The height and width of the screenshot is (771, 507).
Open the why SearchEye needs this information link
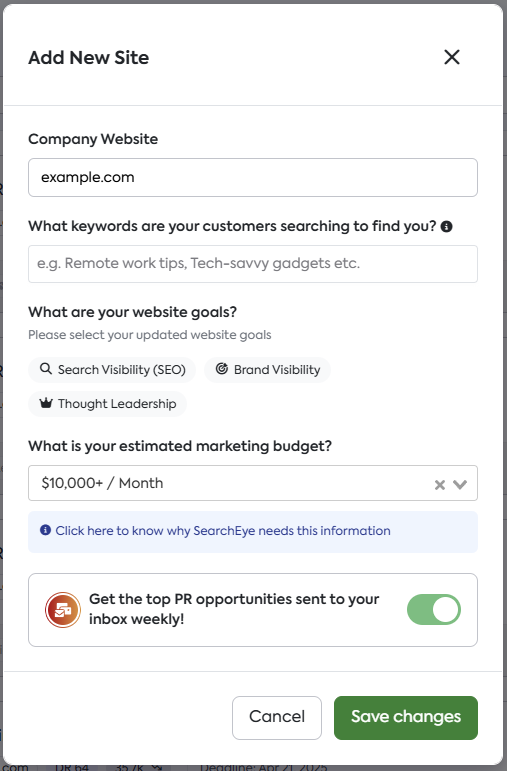coord(223,531)
